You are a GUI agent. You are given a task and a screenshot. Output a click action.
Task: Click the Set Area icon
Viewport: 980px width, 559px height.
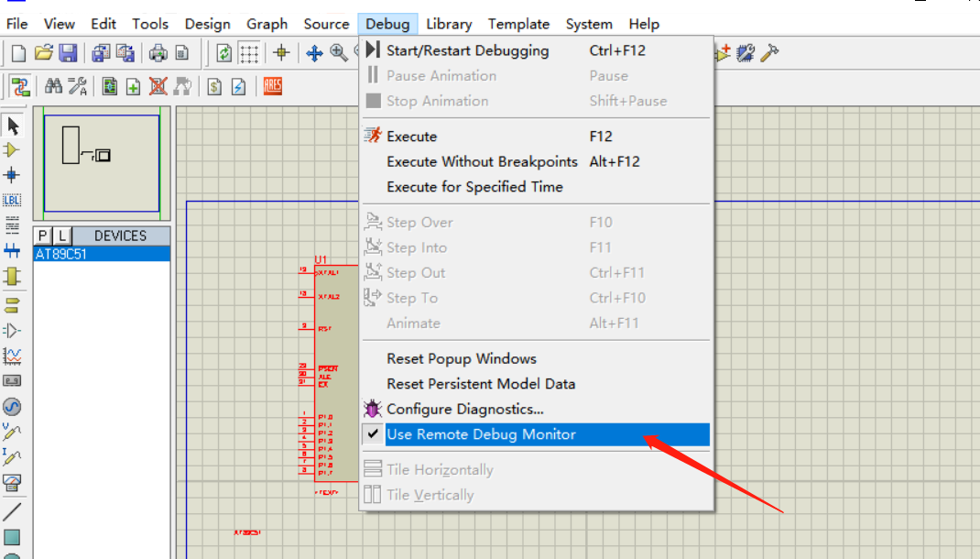coord(182,53)
